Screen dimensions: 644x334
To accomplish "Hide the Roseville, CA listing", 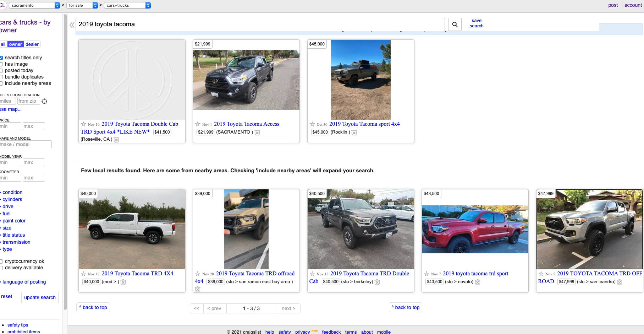I will (116, 140).
